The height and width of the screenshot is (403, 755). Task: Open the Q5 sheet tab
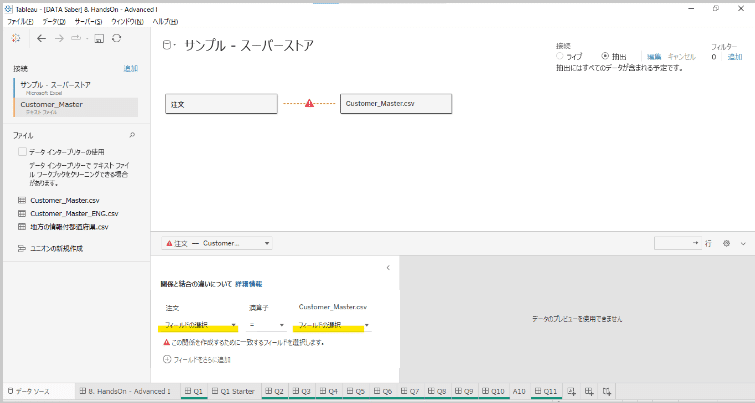(x=356, y=391)
